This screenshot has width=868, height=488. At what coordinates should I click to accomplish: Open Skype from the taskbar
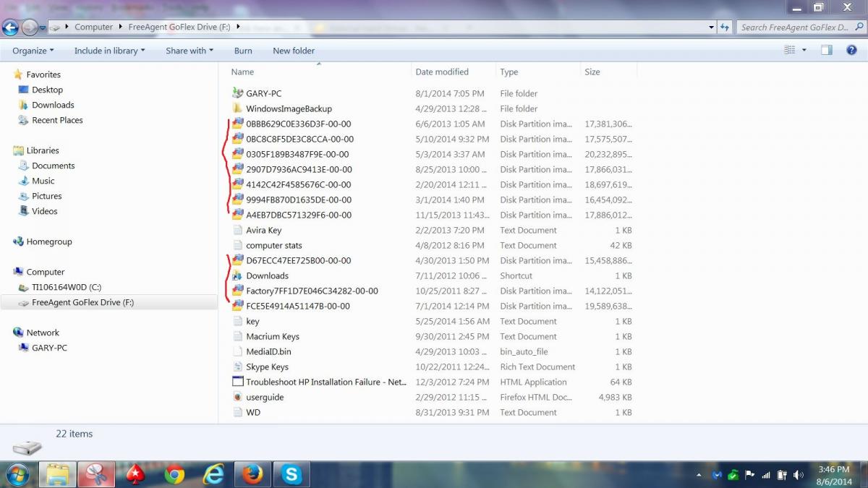pyautogui.click(x=292, y=474)
